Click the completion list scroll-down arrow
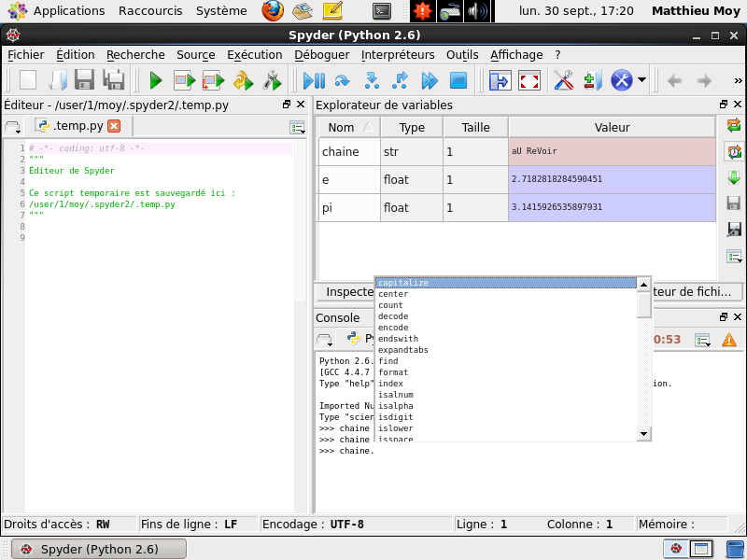This screenshot has height=560, width=747. [x=643, y=433]
